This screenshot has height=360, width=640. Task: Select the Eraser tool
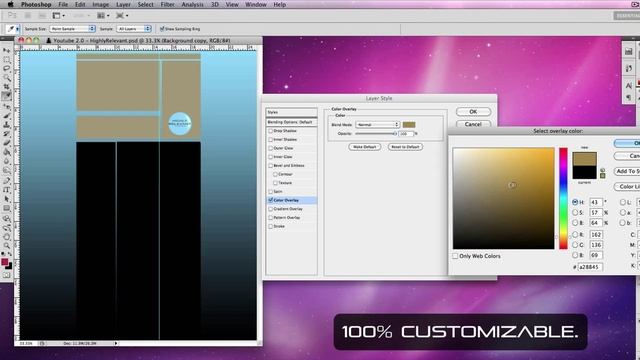pyautogui.click(x=7, y=143)
